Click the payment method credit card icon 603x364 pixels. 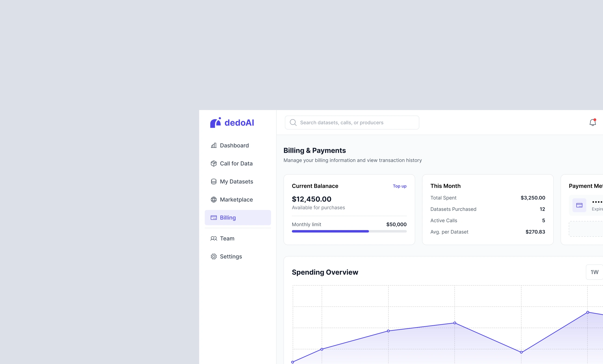tap(579, 205)
